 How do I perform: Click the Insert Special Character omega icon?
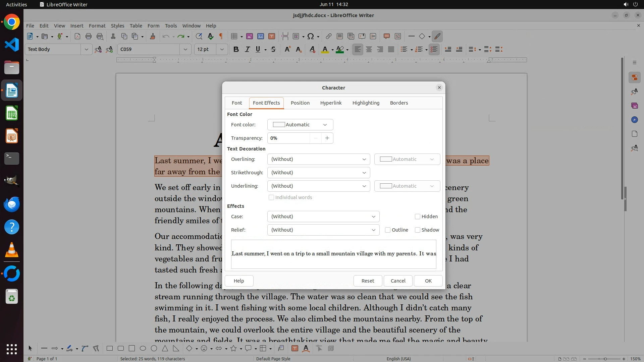click(x=311, y=36)
